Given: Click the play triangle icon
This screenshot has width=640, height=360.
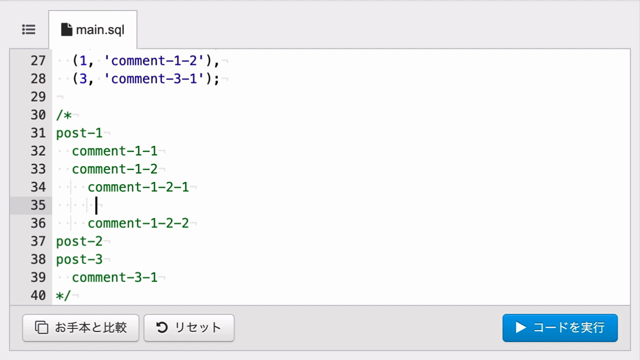Looking at the screenshot, I should coord(520,327).
